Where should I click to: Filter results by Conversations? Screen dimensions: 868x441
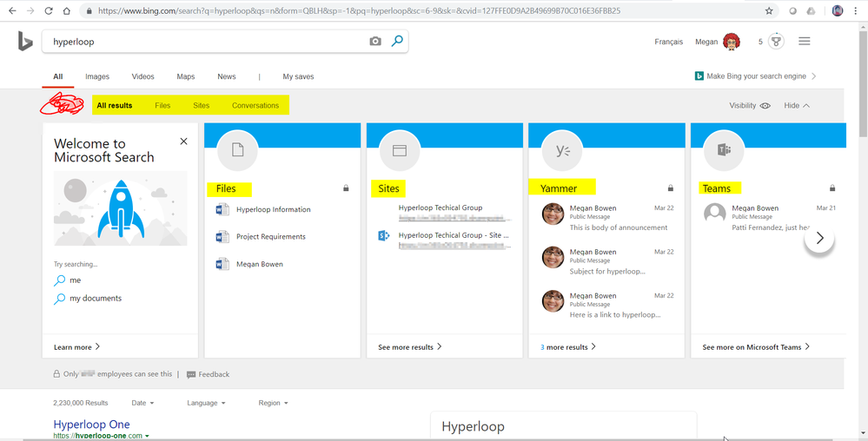(255, 106)
